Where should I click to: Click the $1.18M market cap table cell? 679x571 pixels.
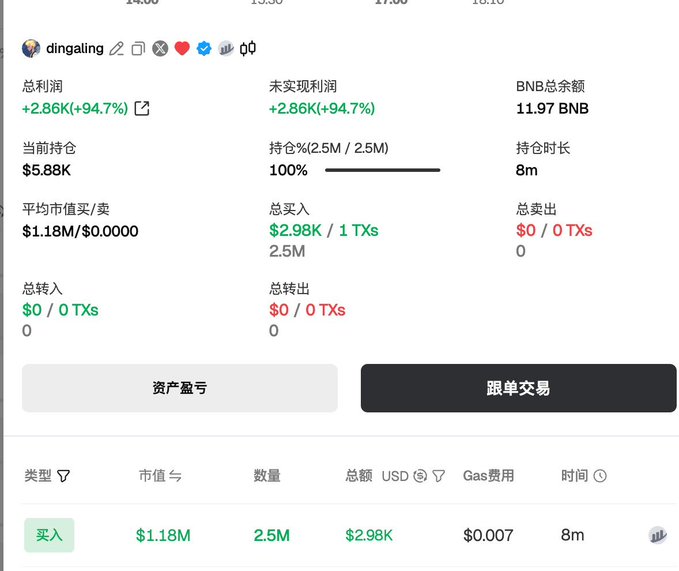click(163, 536)
